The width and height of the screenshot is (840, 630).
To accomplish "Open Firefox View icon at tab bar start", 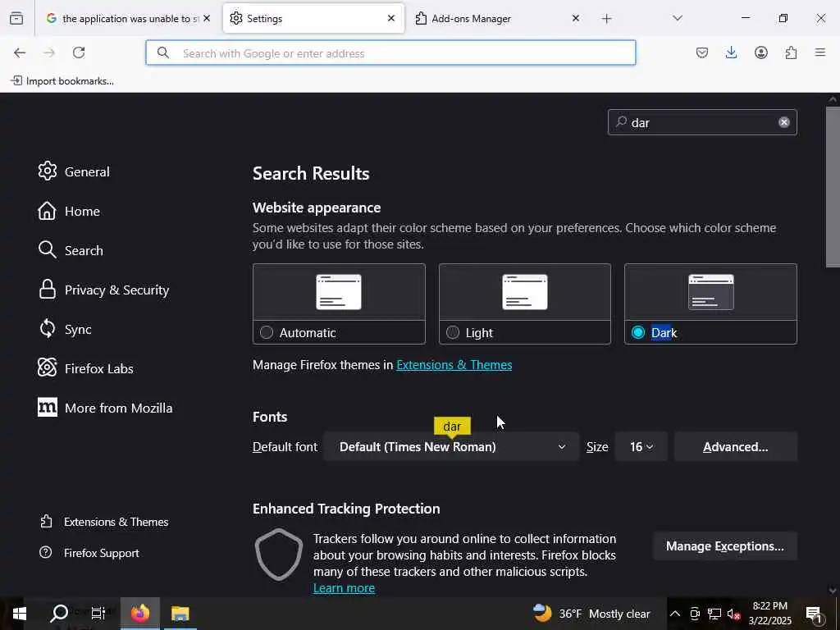I will coord(16,19).
